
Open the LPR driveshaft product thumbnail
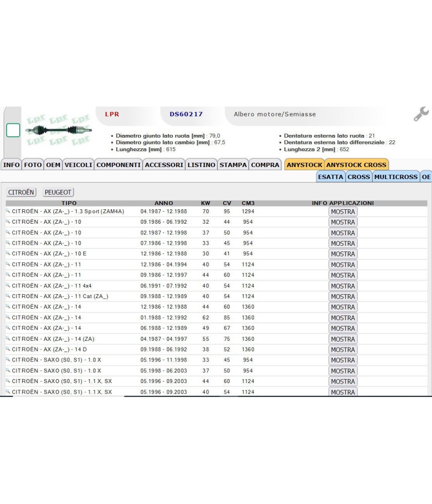[59, 130]
